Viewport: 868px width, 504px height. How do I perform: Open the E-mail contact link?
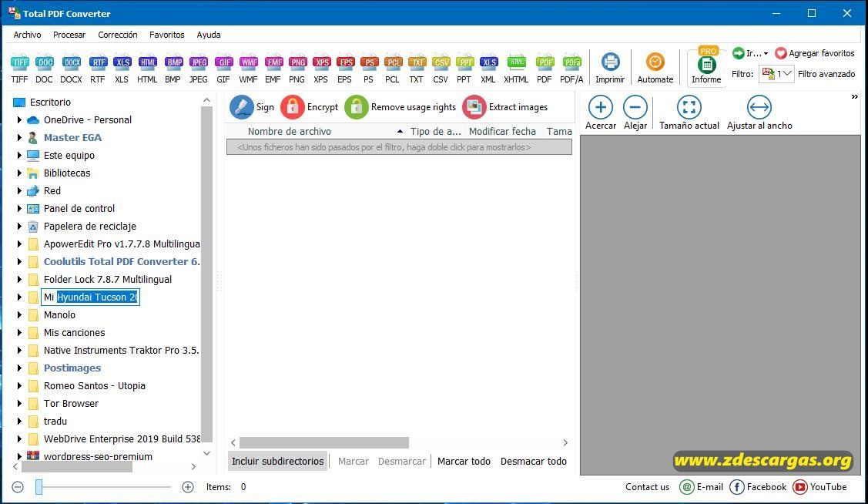click(x=702, y=487)
